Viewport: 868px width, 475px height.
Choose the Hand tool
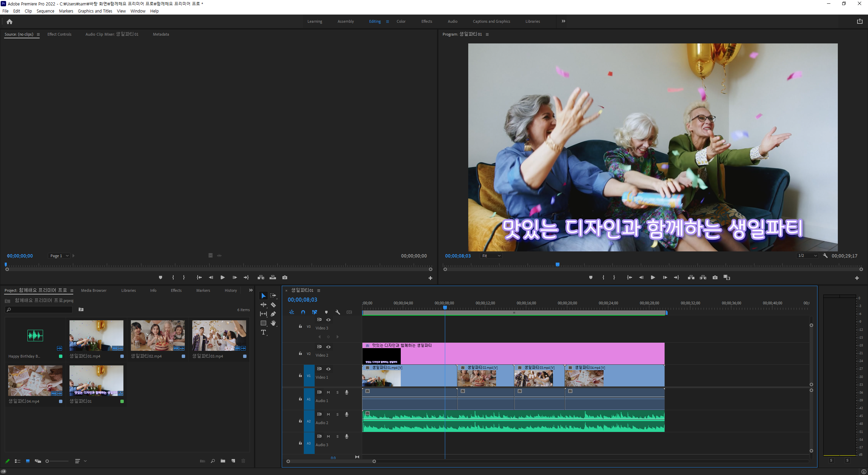[x=273, y=323]
